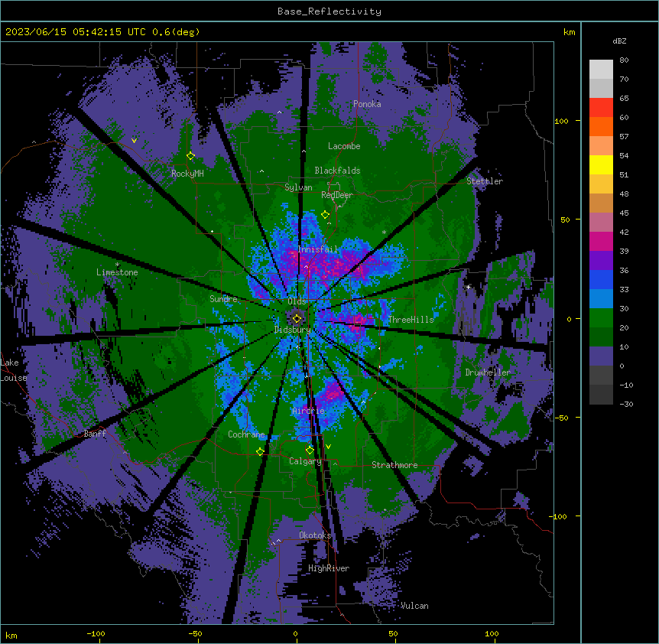Click the Olds city label

point(297,301)
